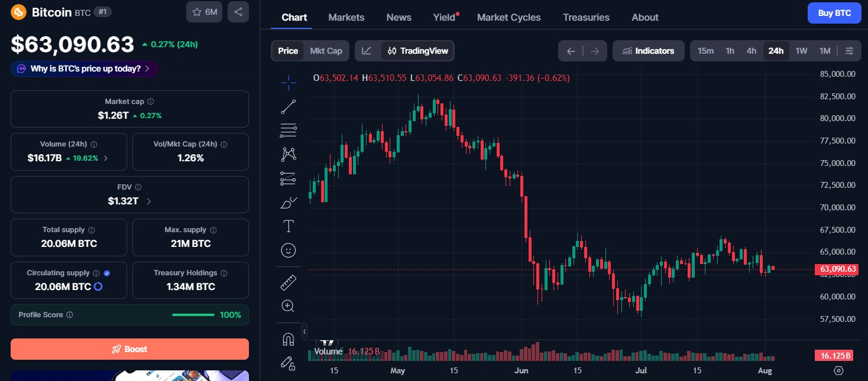
Task: Toggle the lock all drawings tool
Action: (x=289, y=363)
